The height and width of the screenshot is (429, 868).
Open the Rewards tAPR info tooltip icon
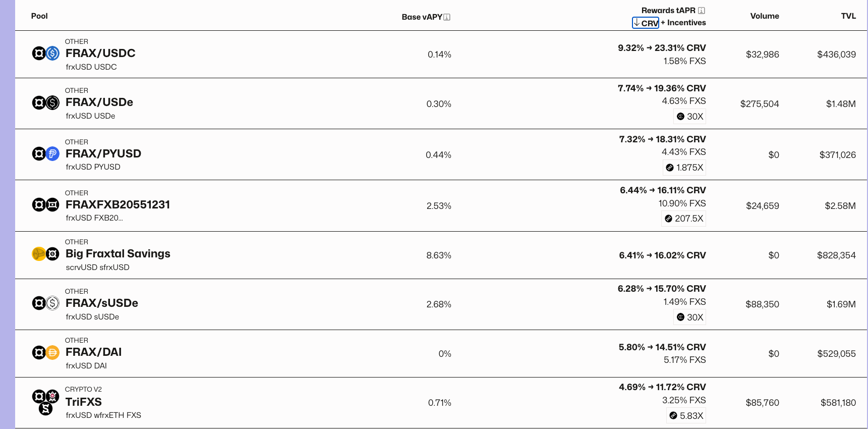pos(702,10)
